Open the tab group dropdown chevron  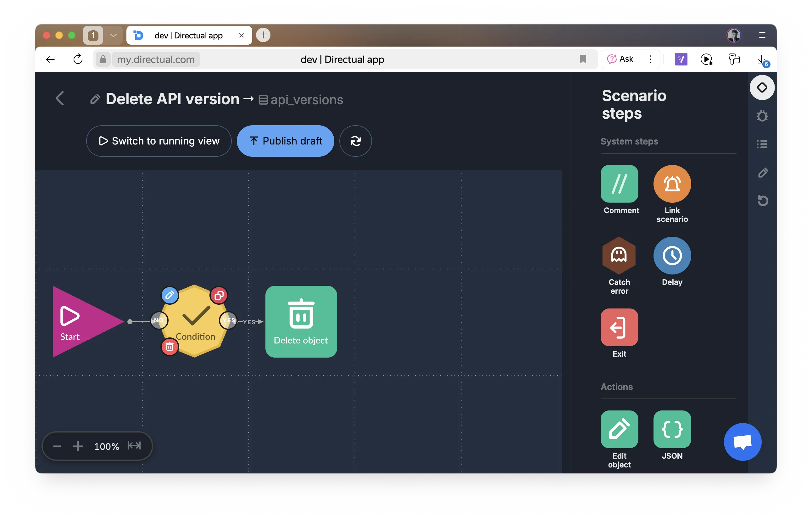[113, 35]
